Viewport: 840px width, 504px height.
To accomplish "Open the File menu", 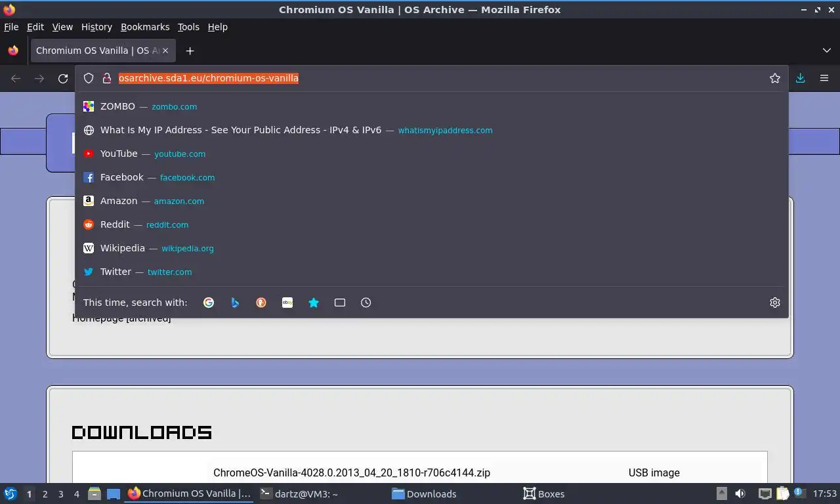I will click(x=11, y=27).
